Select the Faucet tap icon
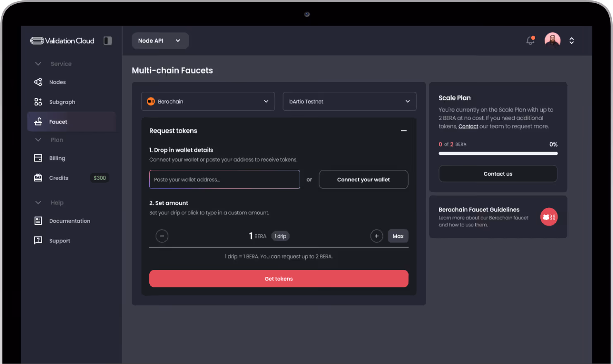The width and height of the screenshot is (613, 364). (x=38, y=121)
